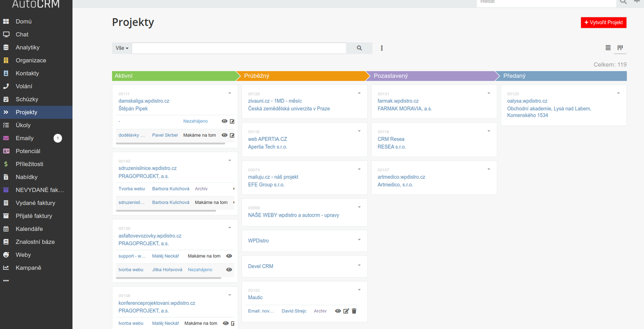Click the Schůzky calendar icon
The height and width of the screenshot is (329, 644).
6,99
